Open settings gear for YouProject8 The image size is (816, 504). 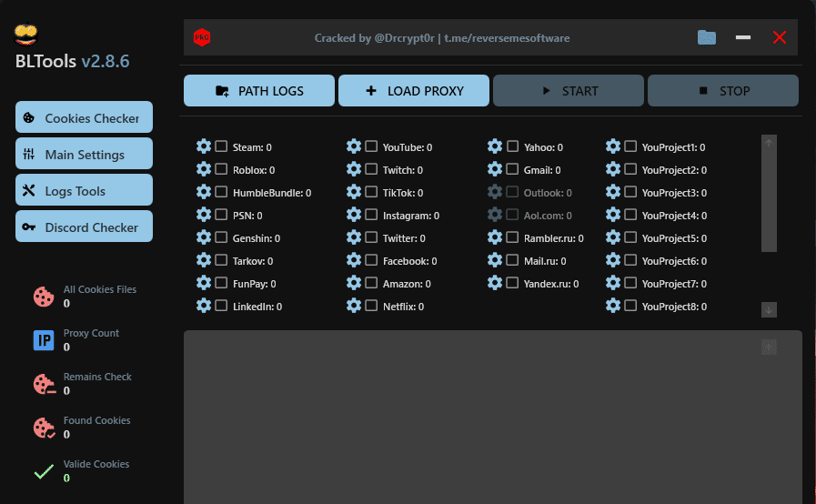tap(613, 306)
